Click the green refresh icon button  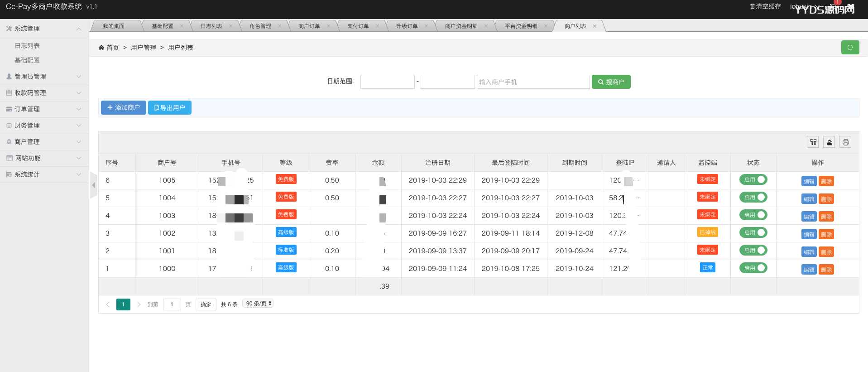[x=850, y=48]
